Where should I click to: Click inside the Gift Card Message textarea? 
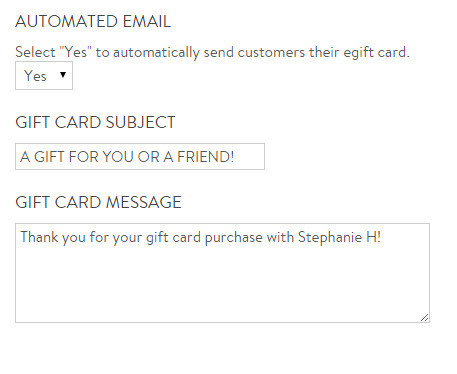click(222, 273)
